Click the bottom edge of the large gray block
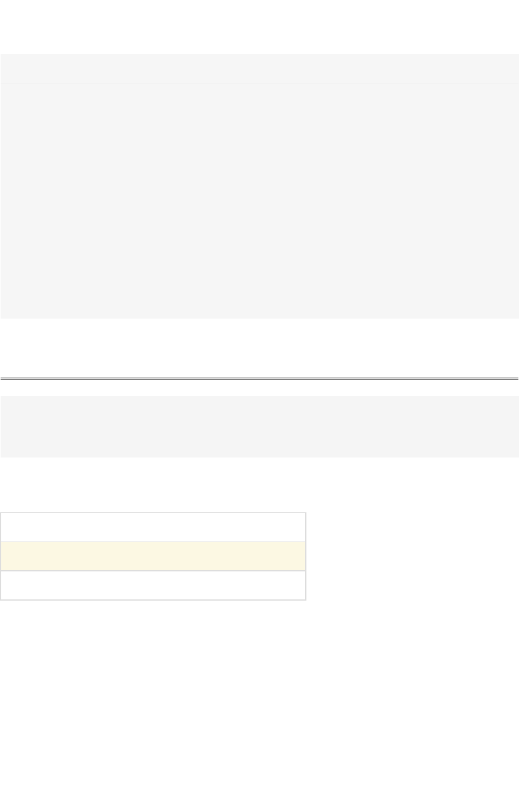This screenshot has width=519, height=812. (259, 318)
